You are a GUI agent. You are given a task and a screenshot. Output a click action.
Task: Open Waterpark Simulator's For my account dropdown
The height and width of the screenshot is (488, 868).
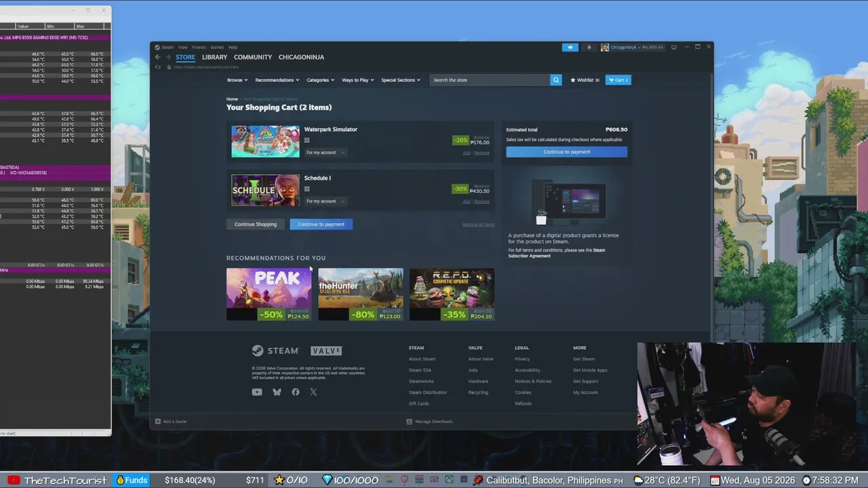(325, 152)
